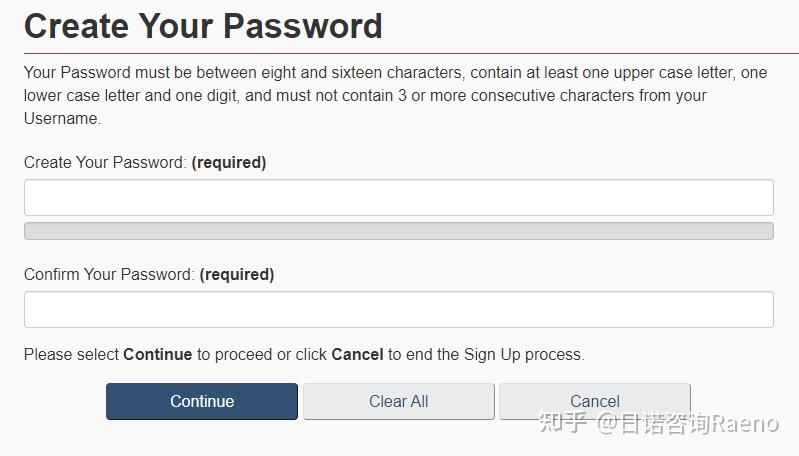Click the Create Your Password heading

pyautogui.click(x=203, y=25)
